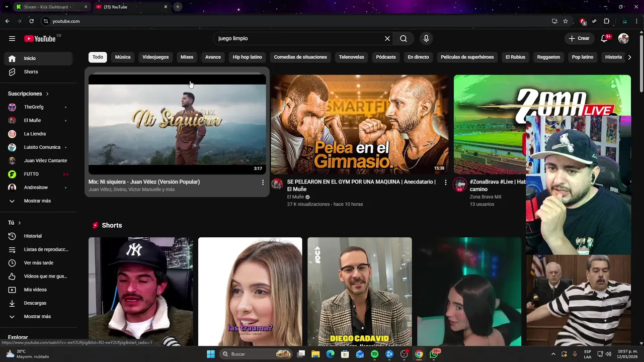Screen dimensions: 644x362
Task: Select the Telenovelas filter chip
Action: 351,57
